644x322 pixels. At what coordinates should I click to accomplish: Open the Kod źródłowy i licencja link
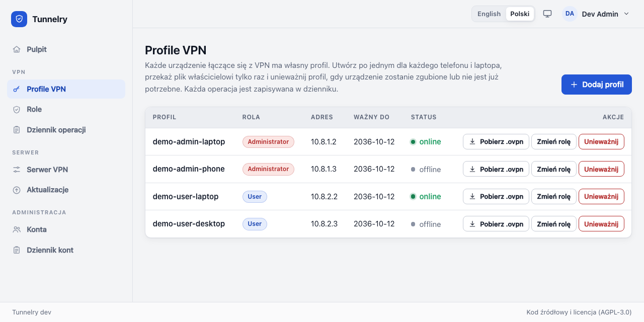click(579, 312)
